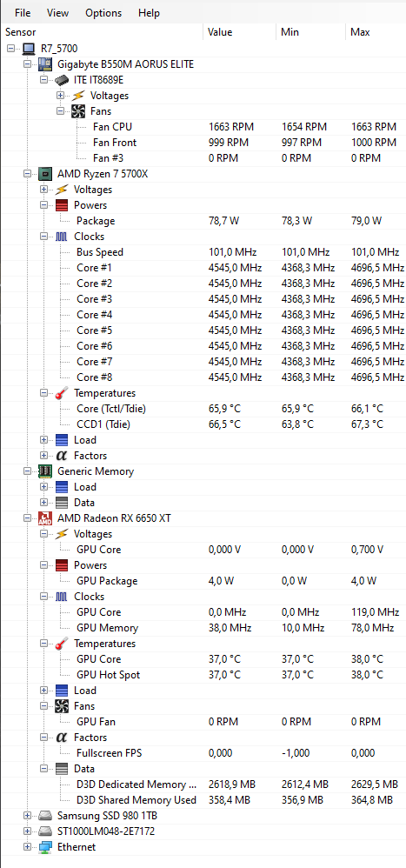Open the View menu
Screen dimensions: 406x868
click(58, 13)
